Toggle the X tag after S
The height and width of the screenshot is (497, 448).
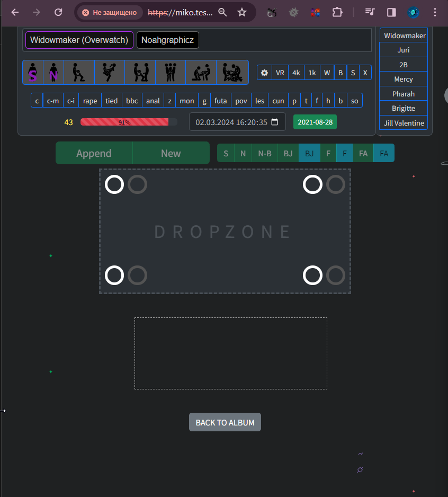(365, 73)
